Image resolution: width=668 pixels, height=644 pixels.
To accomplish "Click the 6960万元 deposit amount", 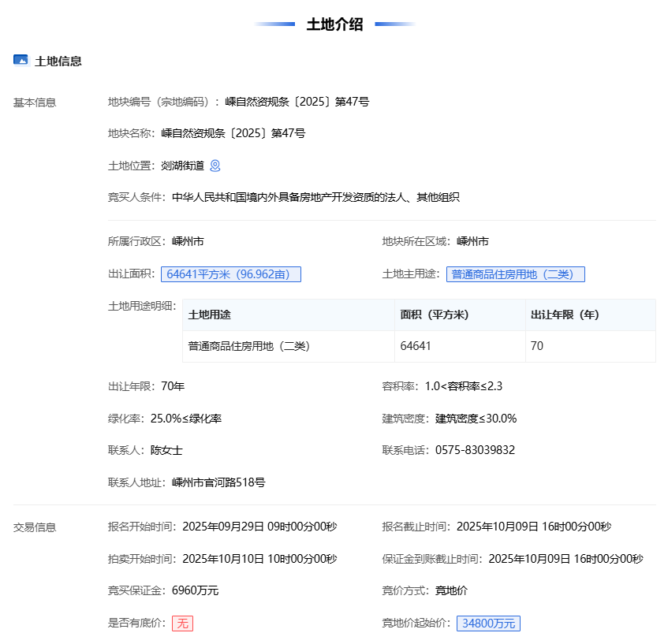I will pyautogui.click(x=195, y=590).
